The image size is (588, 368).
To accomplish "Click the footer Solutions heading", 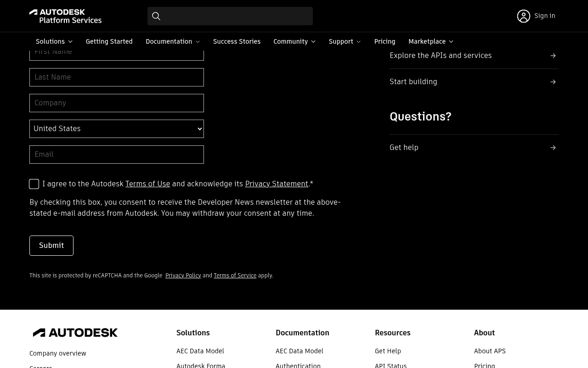I will (193, 333).
